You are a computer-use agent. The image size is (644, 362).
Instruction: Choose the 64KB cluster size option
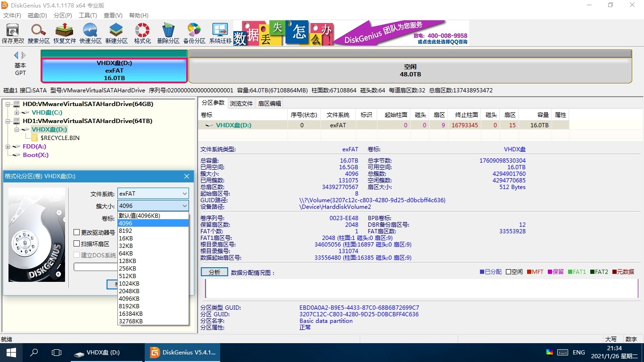(153, 254)
